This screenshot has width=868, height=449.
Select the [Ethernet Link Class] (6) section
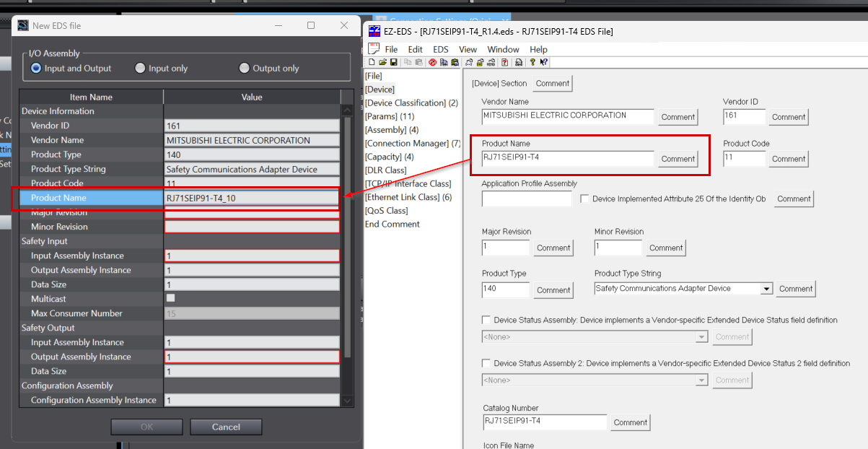click(x=408, y=197)
